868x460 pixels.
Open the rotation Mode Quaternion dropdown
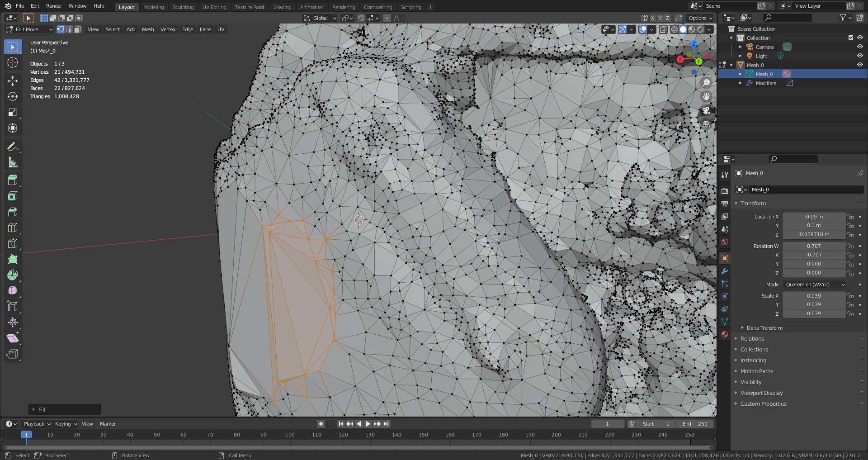[x=814, y=285]
